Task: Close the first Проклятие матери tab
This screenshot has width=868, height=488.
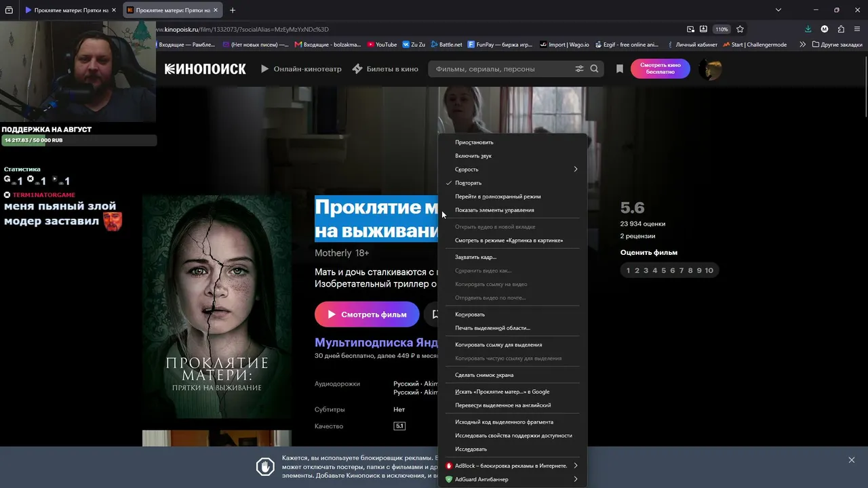Action: click(114, 10)
